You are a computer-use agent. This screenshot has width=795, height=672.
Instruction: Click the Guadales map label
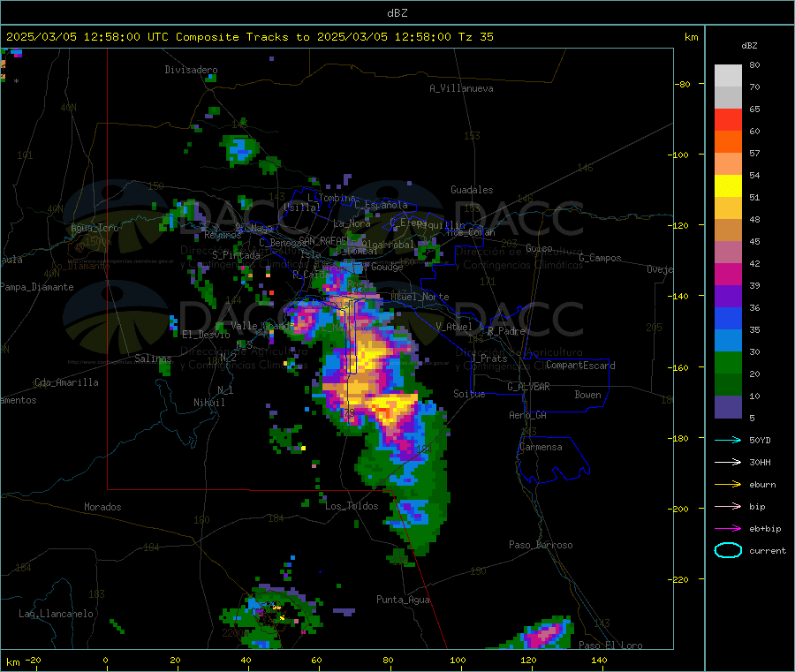(x=472, y=190)
